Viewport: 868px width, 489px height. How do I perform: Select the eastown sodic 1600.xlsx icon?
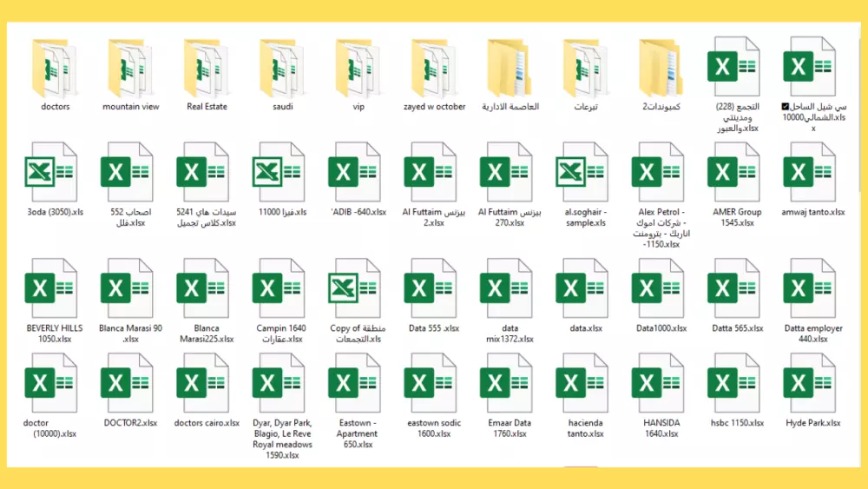point(431,383)
